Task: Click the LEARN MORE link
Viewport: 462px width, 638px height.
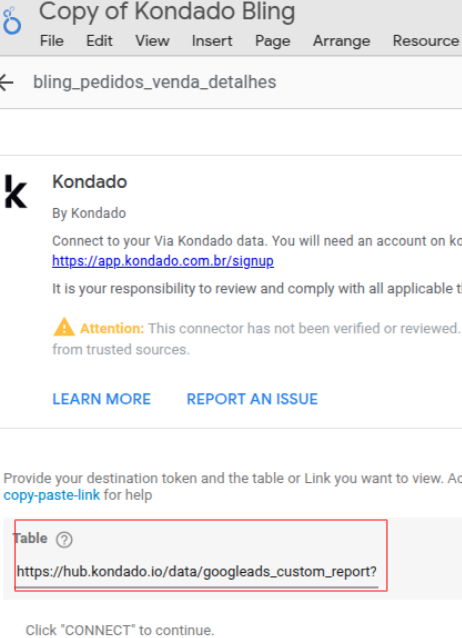Action: click(x=102, y=399)
